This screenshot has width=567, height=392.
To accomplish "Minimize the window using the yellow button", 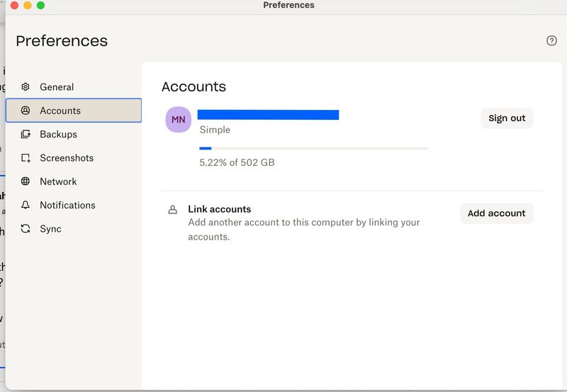I will pos(28,5).
